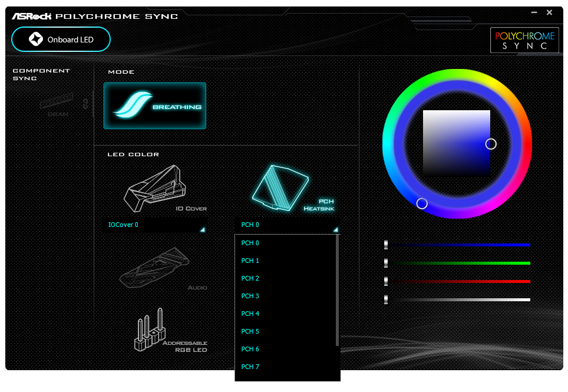Image resolution: width=568 pixels, height=392 pixels.
Task: Click the saturation brightness square
Action: coord(457,143)
